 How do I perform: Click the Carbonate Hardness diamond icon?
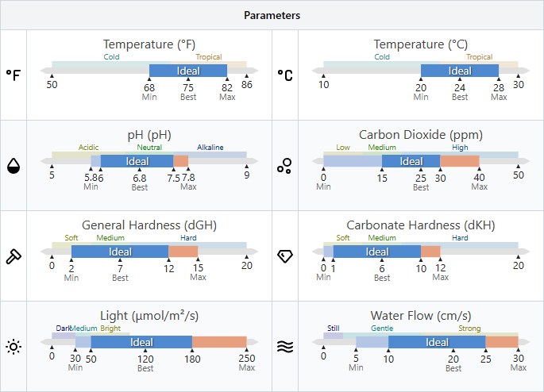284,256
